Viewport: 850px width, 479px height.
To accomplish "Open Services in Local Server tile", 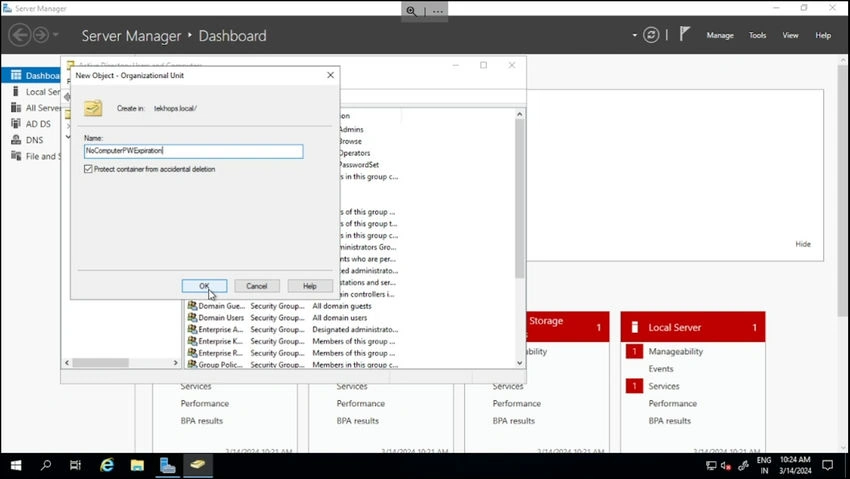I will [664, 386].
